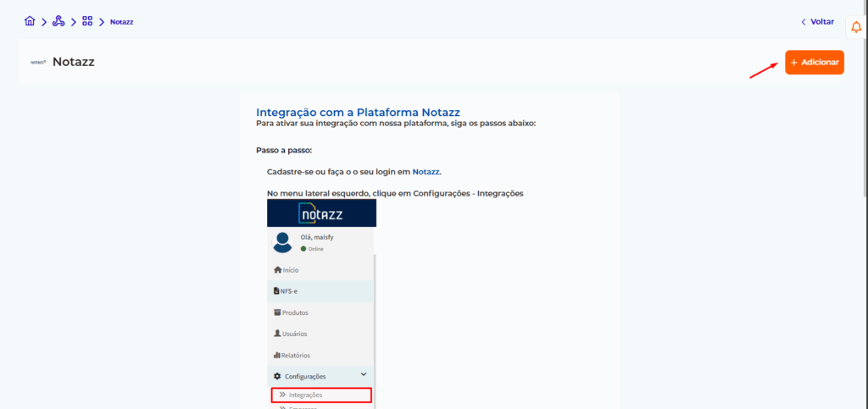Click the small Notazz logo by title
The width and height of the screenshot is (868, 409).
pos(38,63)
